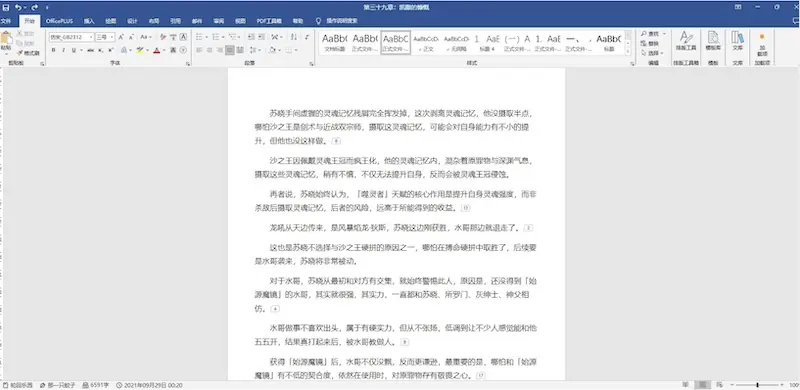Clear all formatting icon in Font group
The height and width of the screenshot is (390, 800).
click(163, 37)
